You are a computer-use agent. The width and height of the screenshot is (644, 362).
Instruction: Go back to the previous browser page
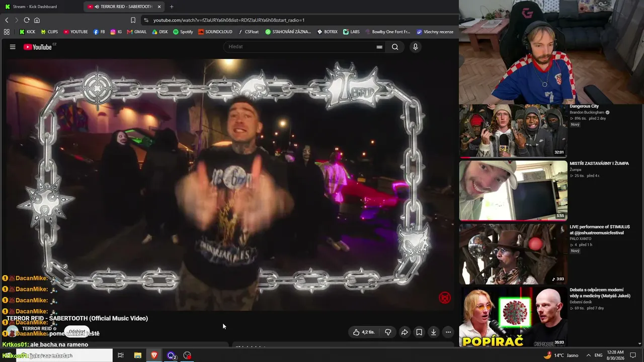7,20
